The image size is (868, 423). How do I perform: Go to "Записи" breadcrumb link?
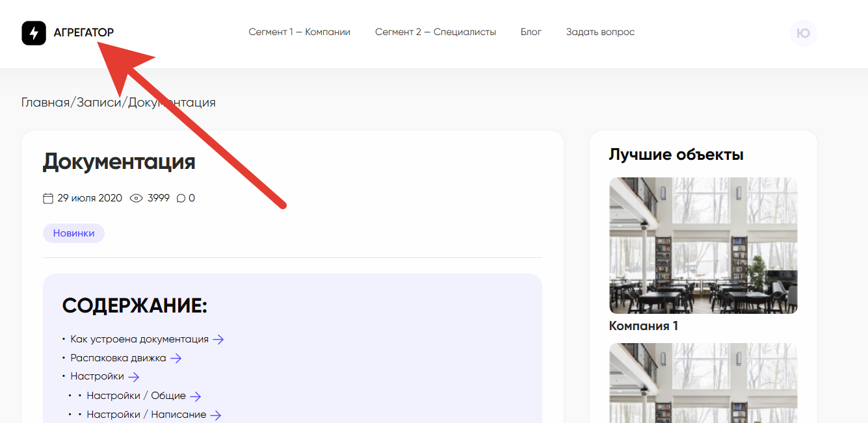point(99,103)
